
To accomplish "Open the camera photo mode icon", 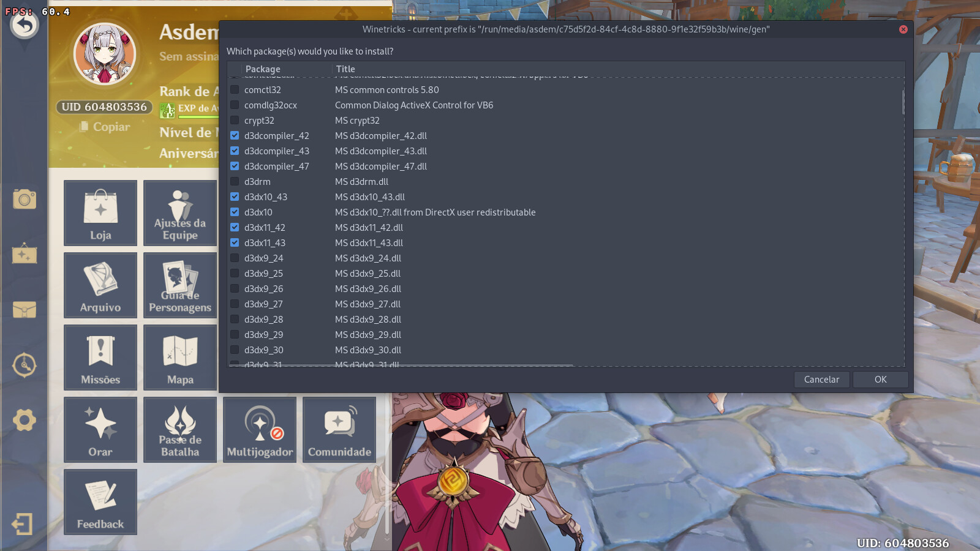I will point(24,199).
